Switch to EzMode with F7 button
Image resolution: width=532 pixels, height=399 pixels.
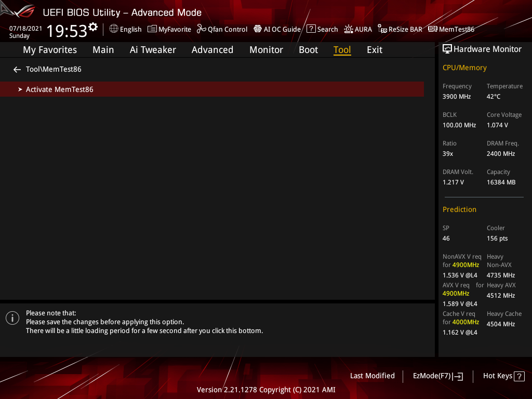pos(437,376)
